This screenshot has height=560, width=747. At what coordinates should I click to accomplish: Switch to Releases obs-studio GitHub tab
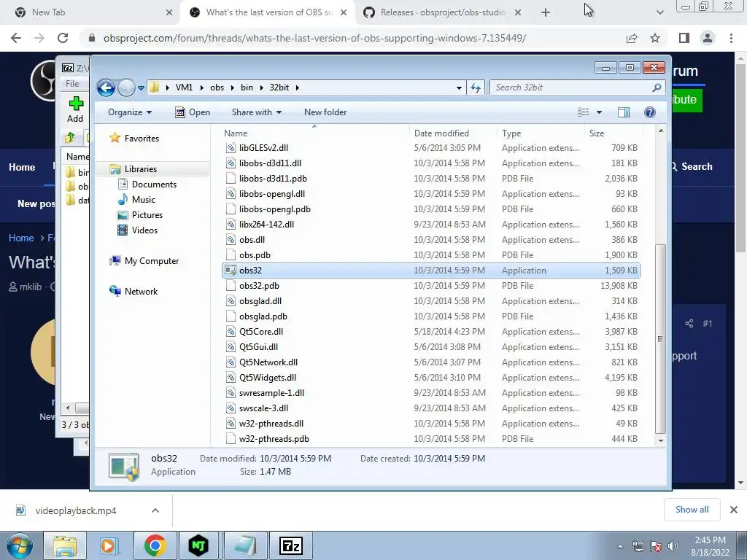pyautogui.click(x=442, y=12)
